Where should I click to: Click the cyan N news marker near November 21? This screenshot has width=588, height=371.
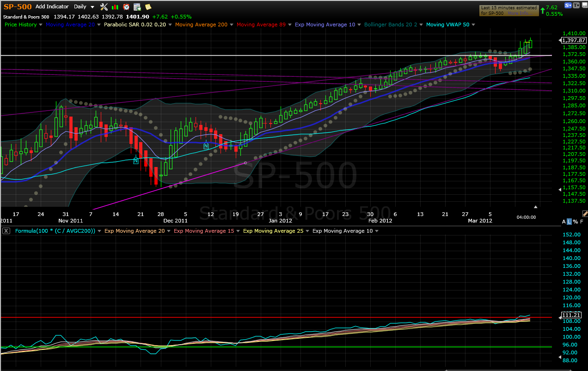pyautogui.click(x=136, y=161)
